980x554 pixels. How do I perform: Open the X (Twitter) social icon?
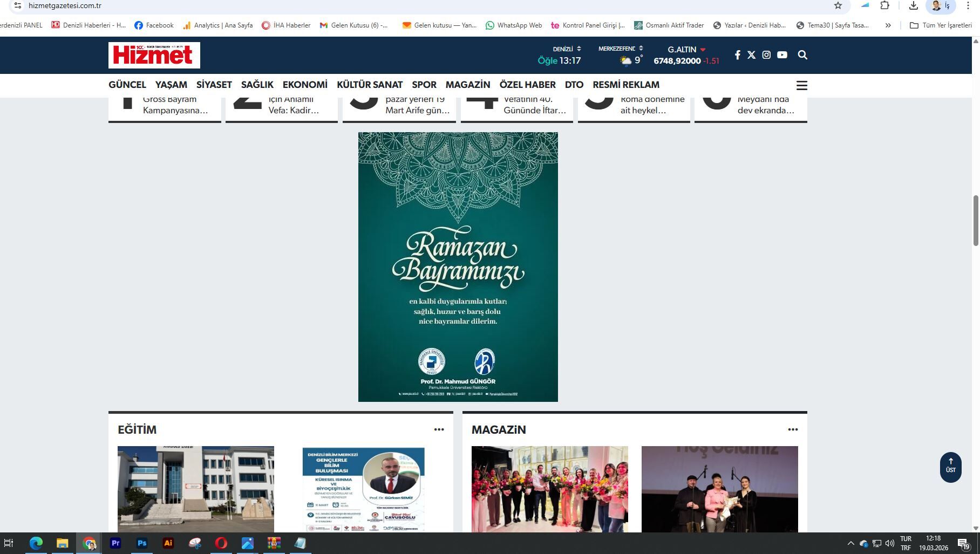pyautogui.click(x=751, y=55)
